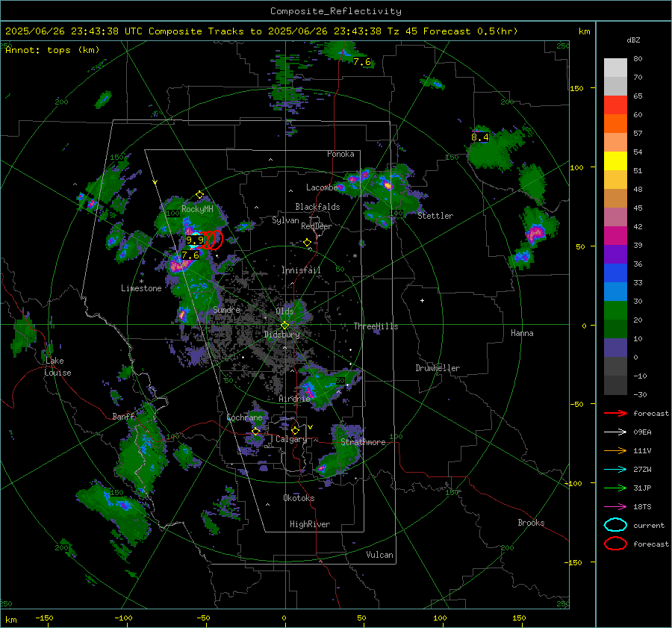Select the purple dBZ scale swatch
The height and width of the screenshot is (628, 672).
[x=615, y=255]
